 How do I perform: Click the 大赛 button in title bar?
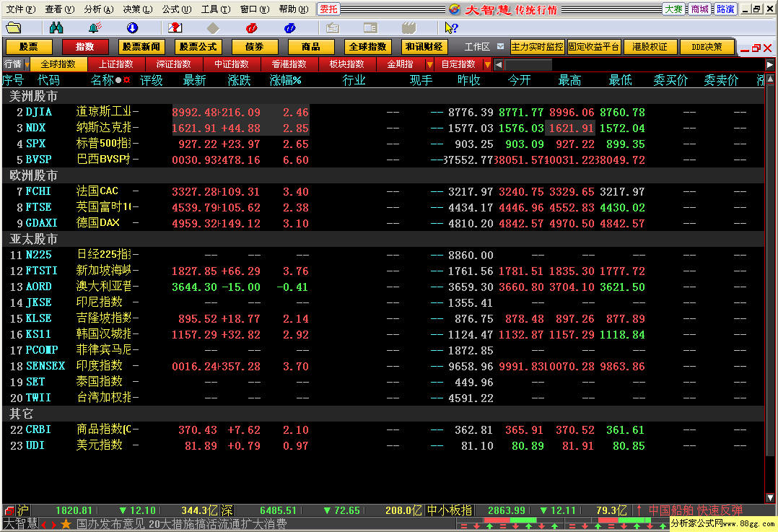(x=674, y=9)
